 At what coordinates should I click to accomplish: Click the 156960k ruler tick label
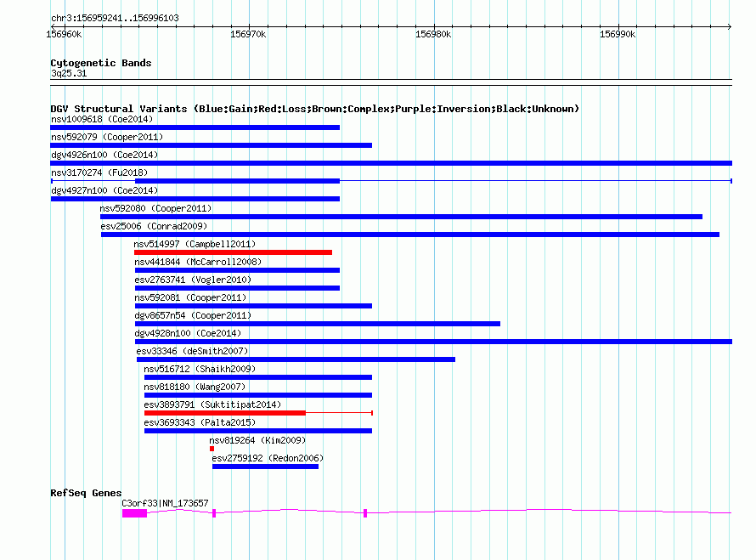tap(64, 34)
